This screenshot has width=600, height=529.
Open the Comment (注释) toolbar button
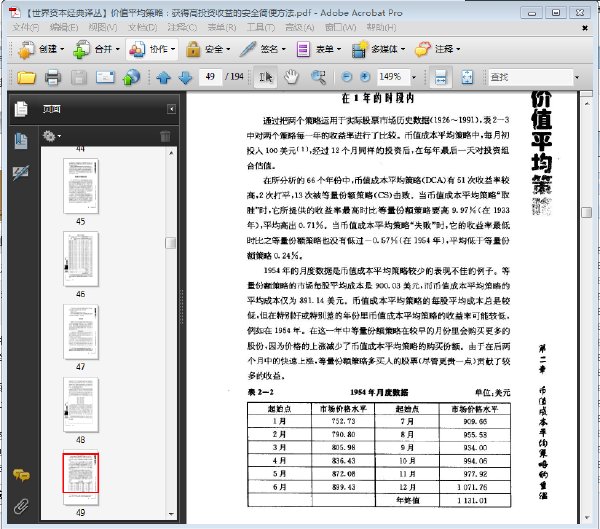point(437,49)
